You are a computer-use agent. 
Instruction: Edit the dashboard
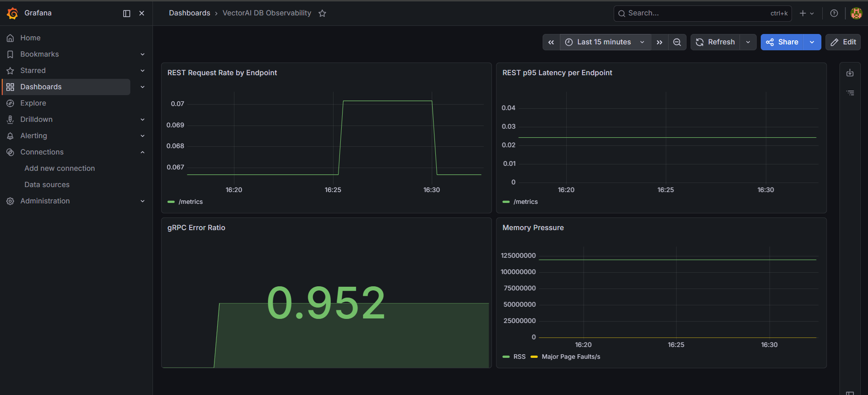843,42
